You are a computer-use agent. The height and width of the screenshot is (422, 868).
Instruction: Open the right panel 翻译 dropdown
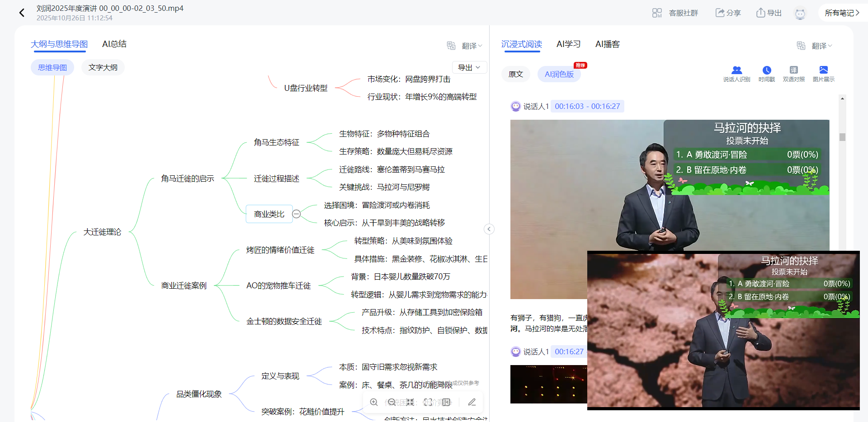pyautogui.click(x=821, y=46)
